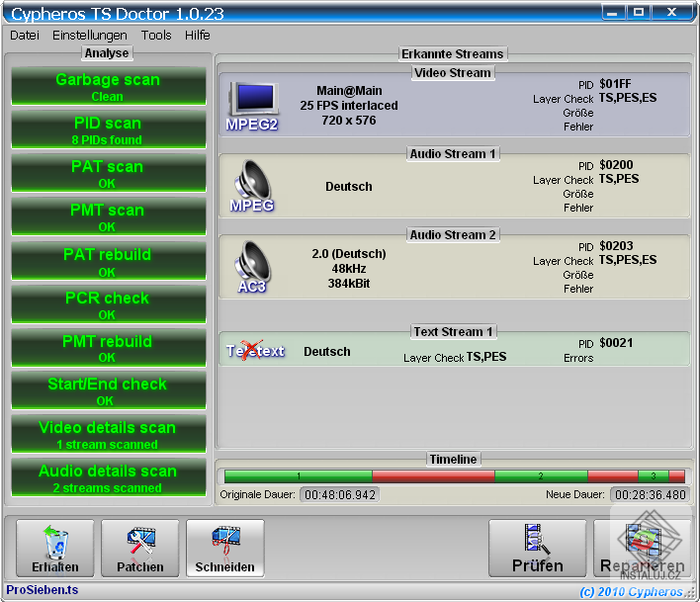Click the AC3 audio speaker icon

tap(251, 267)
